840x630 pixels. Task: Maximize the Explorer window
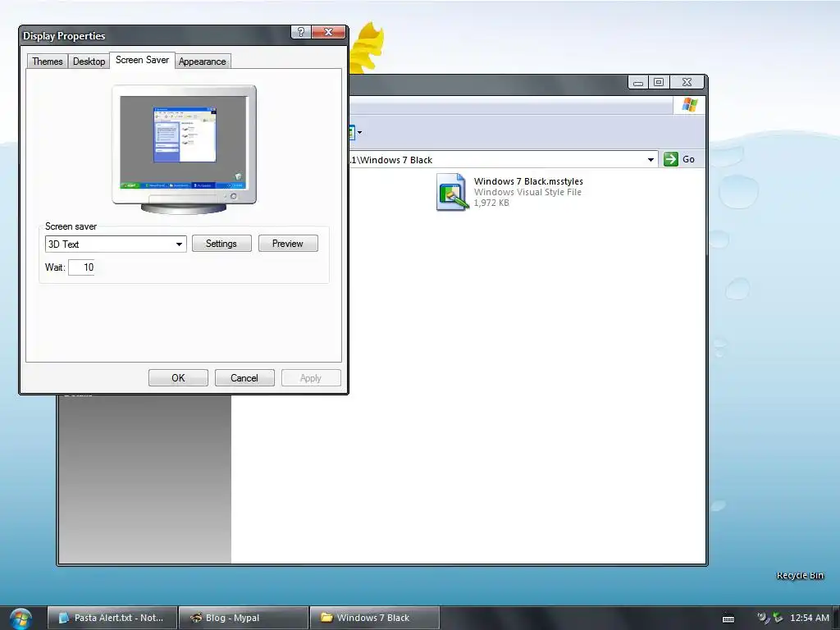click(659, 83)
